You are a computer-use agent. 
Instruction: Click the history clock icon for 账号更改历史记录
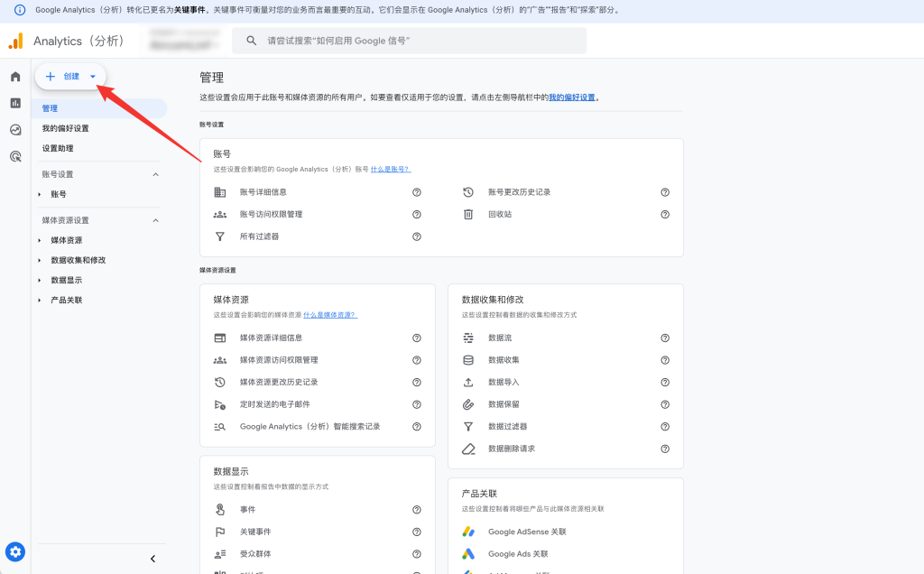tap(468, 192)
